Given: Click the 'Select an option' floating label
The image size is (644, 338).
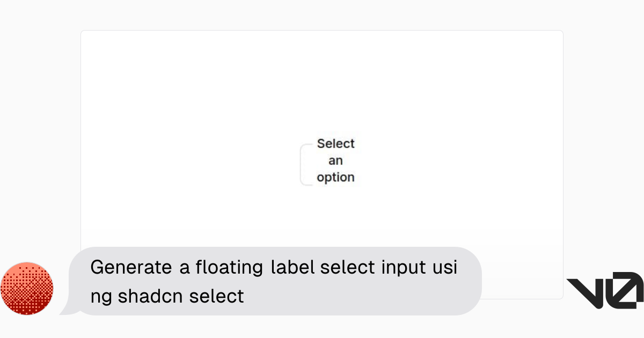Looking at the screenshot, I should click(335, 160).
